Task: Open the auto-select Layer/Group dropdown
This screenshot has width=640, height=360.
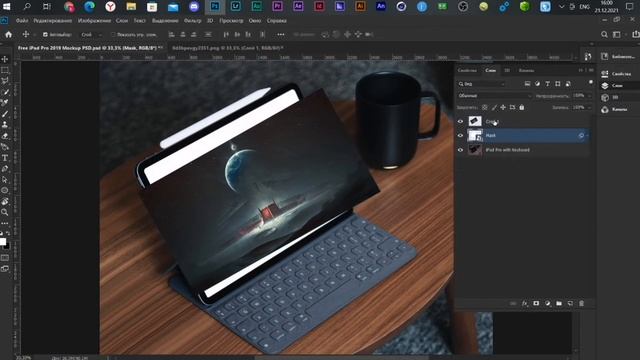Action: pos(92,35)
